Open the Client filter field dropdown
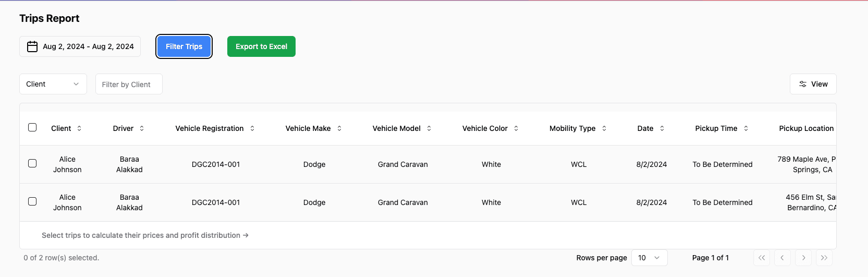Image resolution: width=868 pixels, height=277 pixels. pos(53,84)
